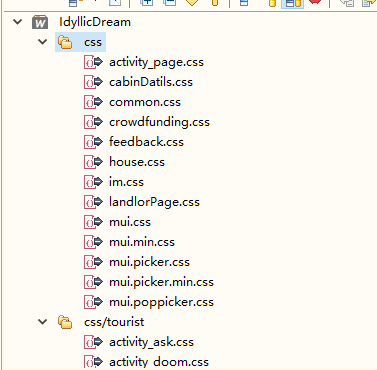Viewport: 377px width, 370px height.
Task: Select the im.css file name
Action: coord(126,182)
